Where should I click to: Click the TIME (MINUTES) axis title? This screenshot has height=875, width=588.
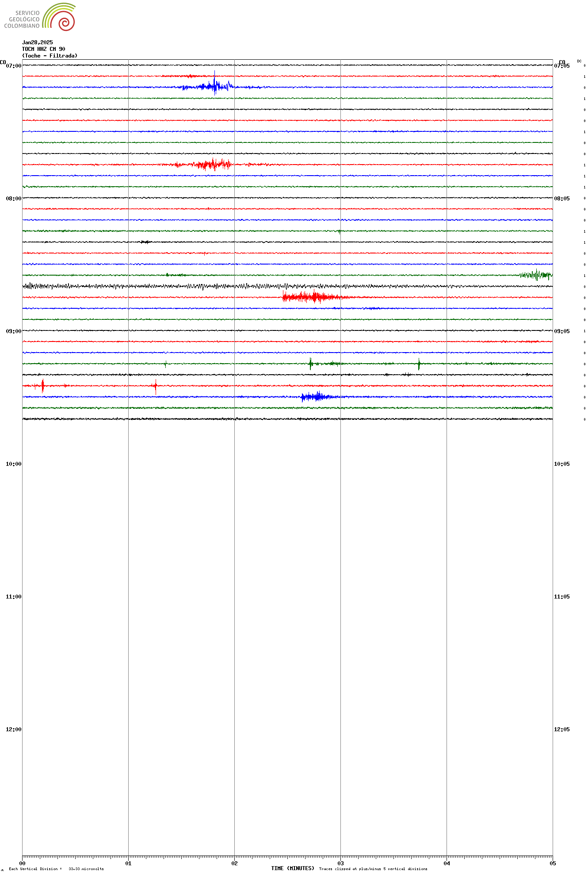coord(292,868)
